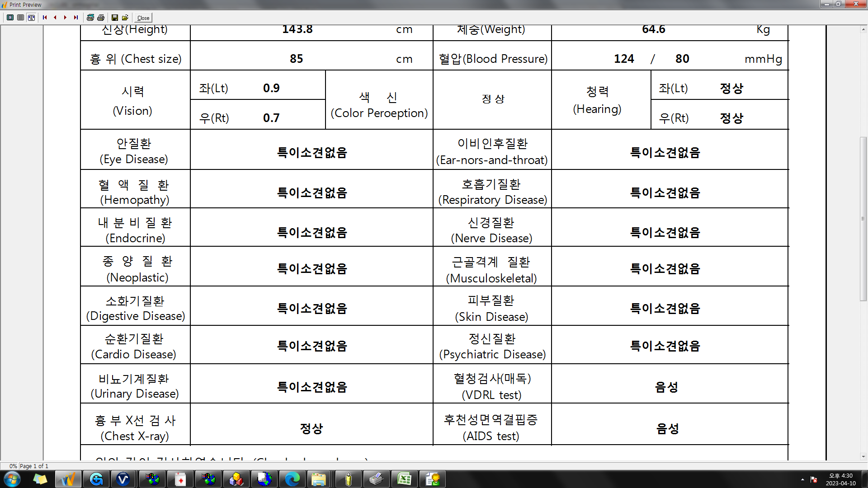Print the report with printer icon
Viewport: 868px width, 488px height.
101,18
